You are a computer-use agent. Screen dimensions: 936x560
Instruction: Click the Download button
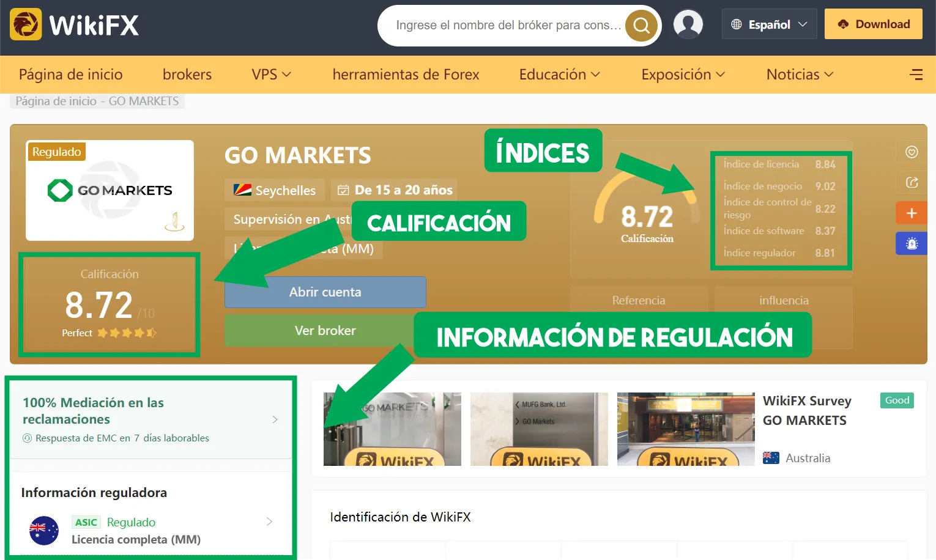873,24
